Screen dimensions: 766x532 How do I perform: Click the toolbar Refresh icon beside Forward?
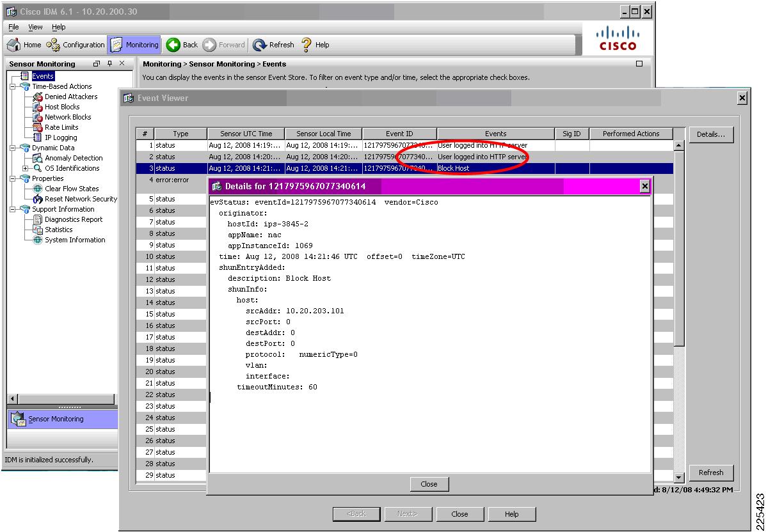(259, 45)
